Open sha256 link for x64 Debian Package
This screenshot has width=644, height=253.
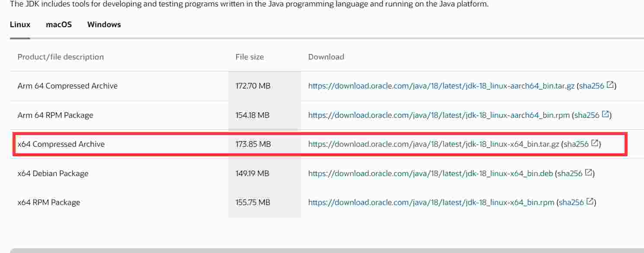pyautogui.click(x=570, y=174)
